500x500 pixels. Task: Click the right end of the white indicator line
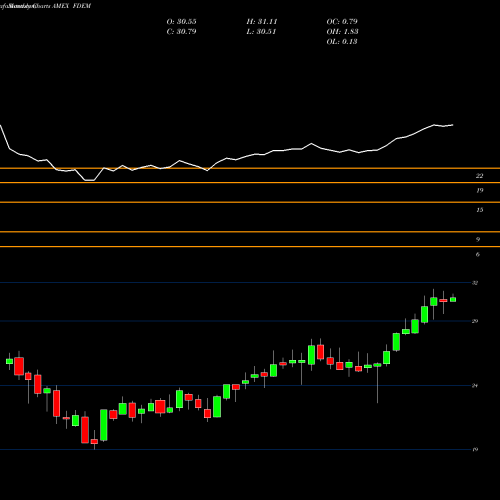click(x=452, y=125)
